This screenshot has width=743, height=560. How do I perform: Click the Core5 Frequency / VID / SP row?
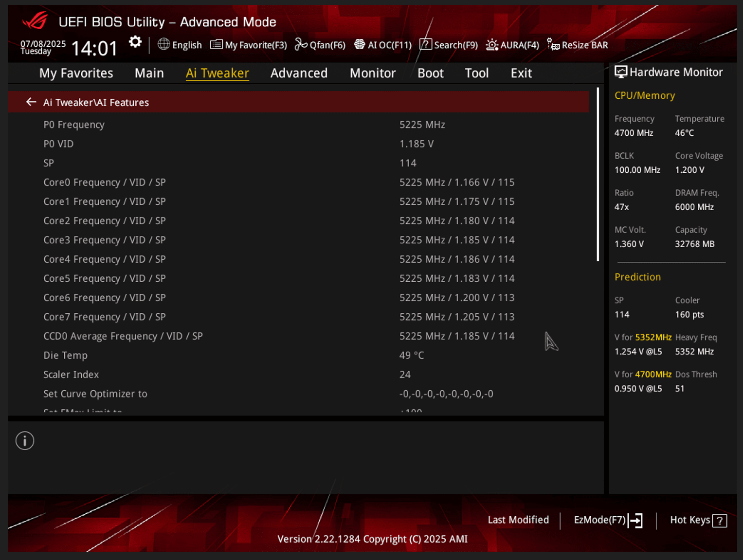[298, 278]
